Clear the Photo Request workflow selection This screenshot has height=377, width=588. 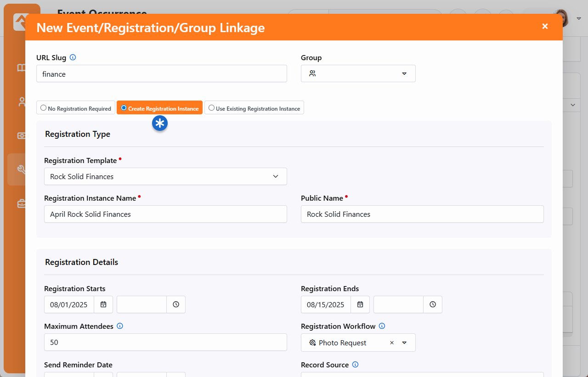point(392,343)
